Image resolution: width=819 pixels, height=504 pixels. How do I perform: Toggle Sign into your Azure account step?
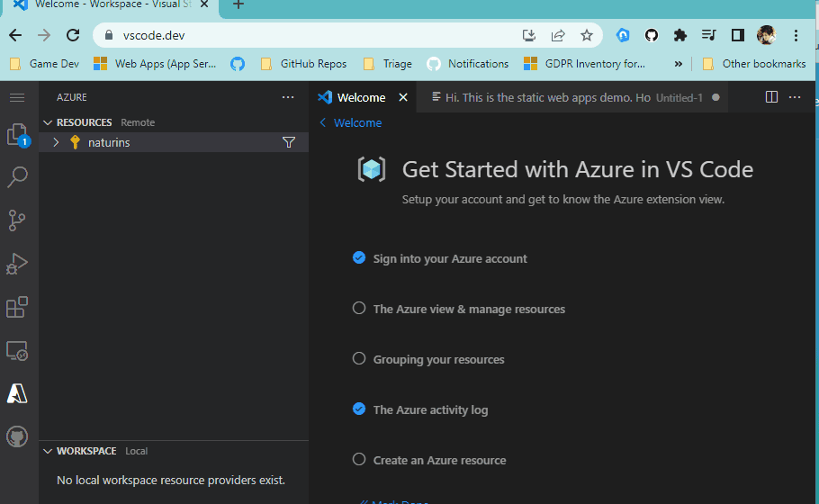[x=359, y=258]
